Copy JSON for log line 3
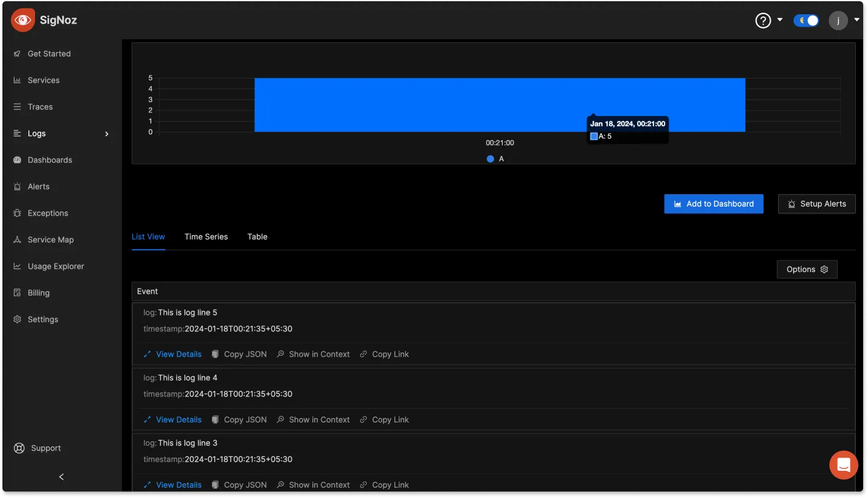The width and height of the screenshot is (868, 498). coord(239,485)
